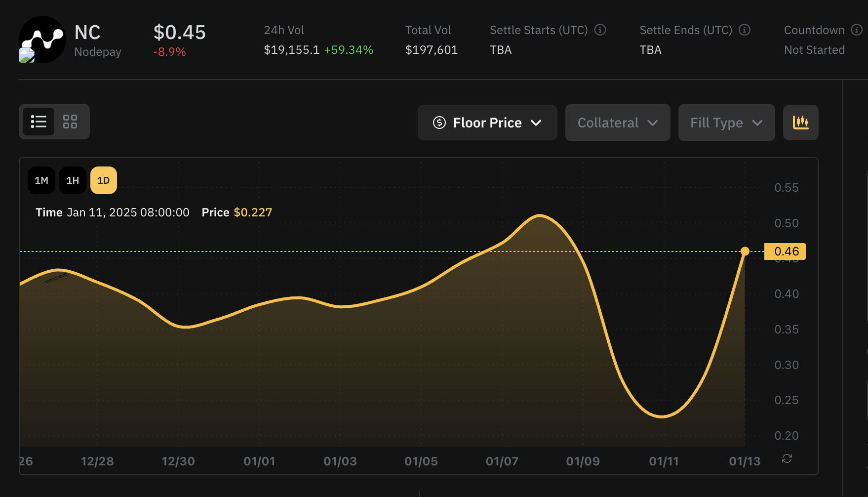The height and width of the screenshot is (497, 868).
Task: Select the list view icon
Action: [39, 122]
